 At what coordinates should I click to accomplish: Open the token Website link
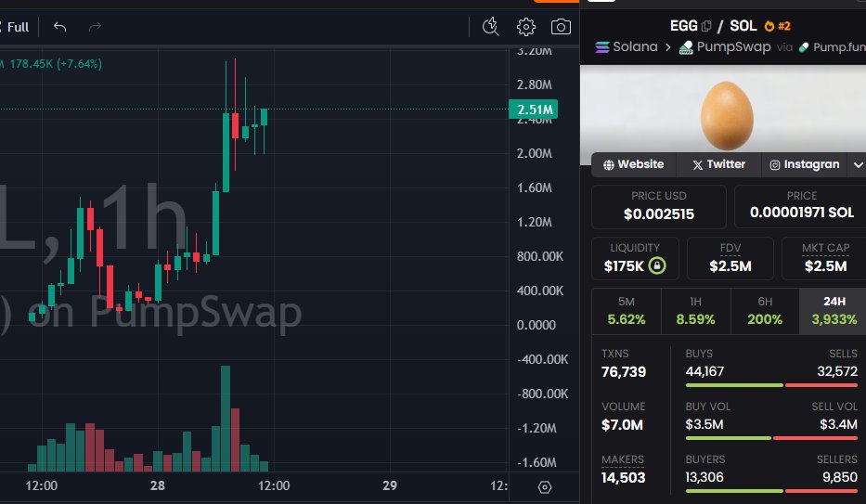click(634, 164)
